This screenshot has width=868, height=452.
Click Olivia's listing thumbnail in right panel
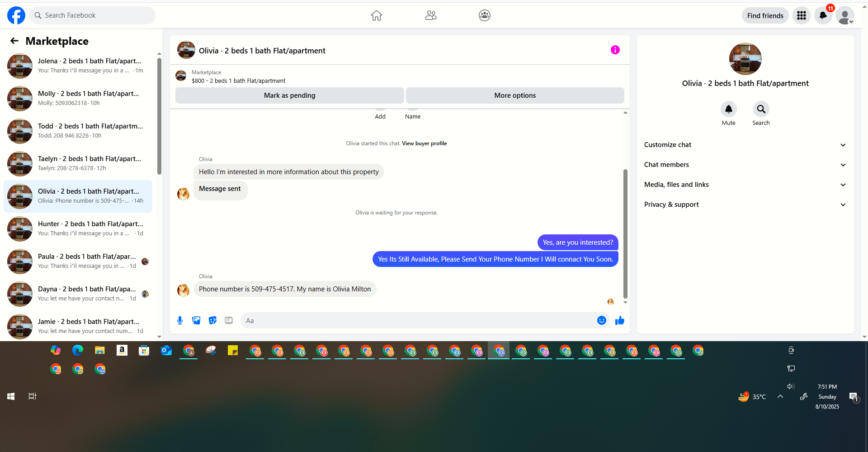point(745,59)
